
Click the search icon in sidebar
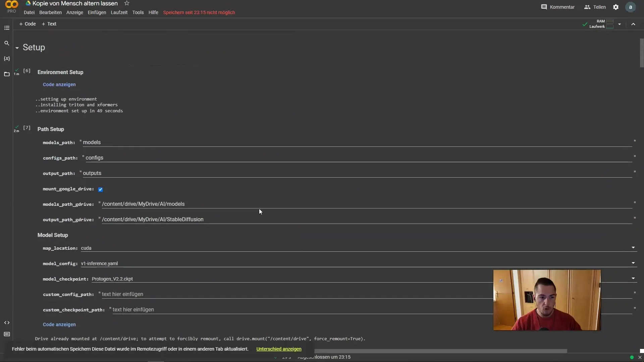7,43
